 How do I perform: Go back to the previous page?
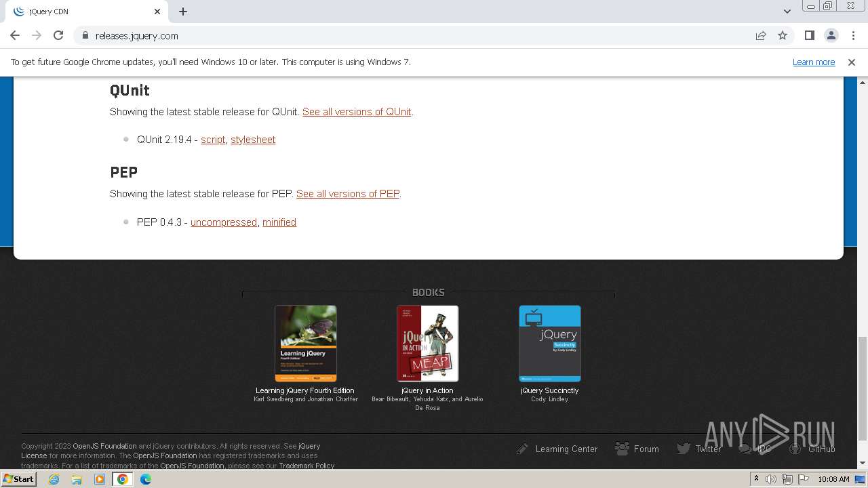point(15,35)
